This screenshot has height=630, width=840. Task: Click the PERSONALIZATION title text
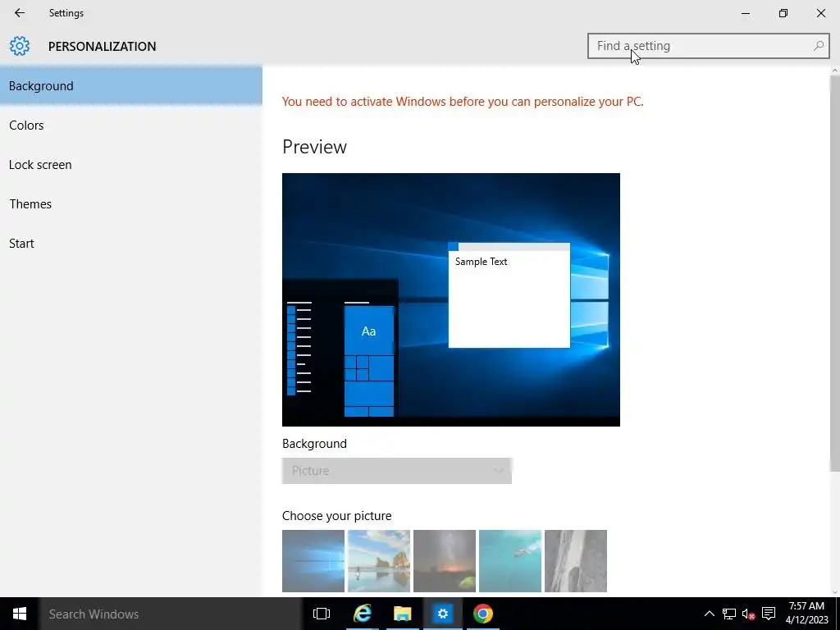(103, 47)
